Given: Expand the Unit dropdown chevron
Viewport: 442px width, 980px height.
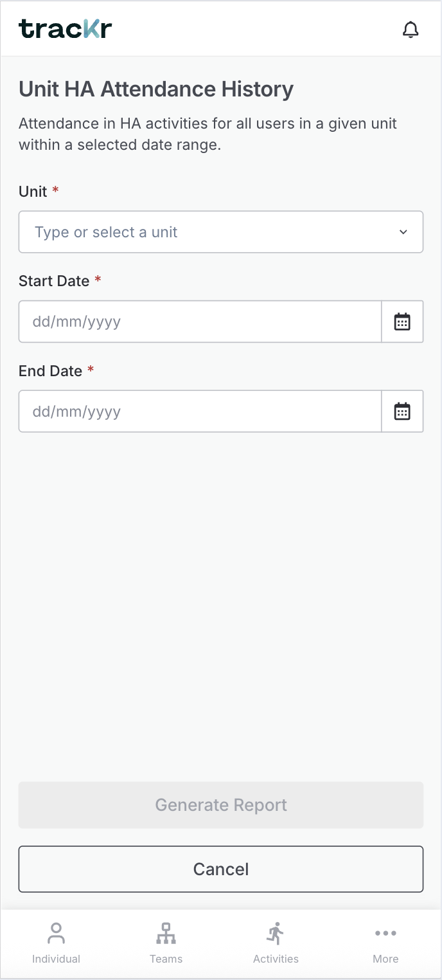Looking at the screenshot, I should pyautogui.click(x=403, y=232).
